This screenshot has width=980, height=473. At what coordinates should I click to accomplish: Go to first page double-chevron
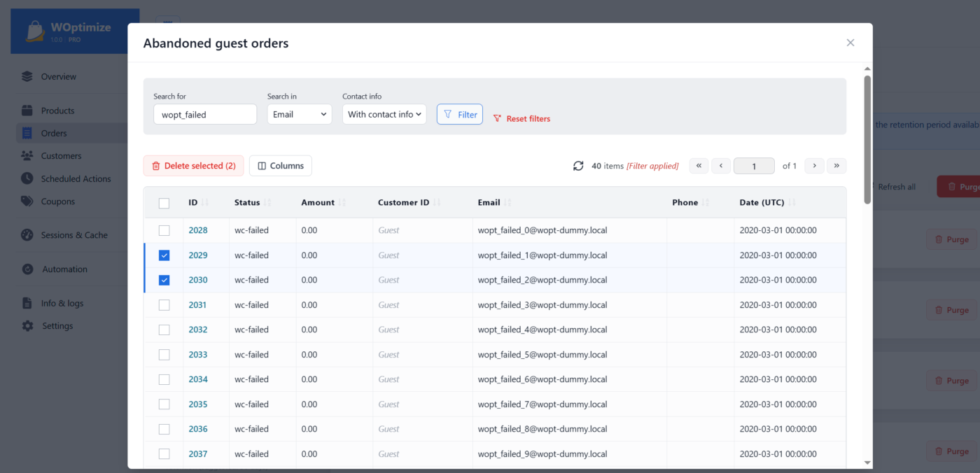point(699,166)
